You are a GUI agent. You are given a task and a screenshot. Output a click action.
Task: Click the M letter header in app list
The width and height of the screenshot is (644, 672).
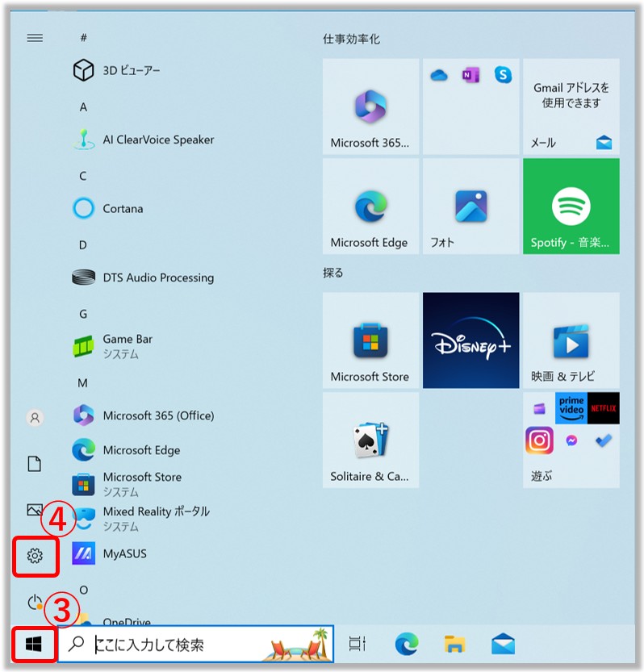click(x=82, y=383)
